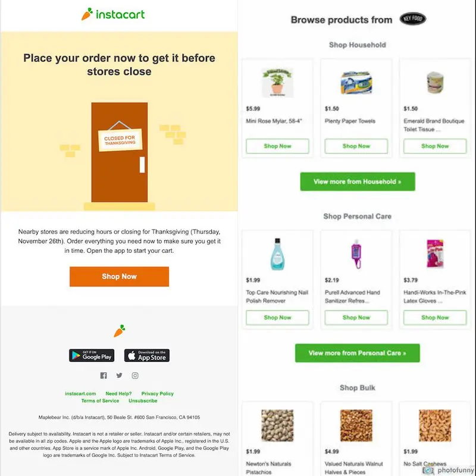476x476 pixels.
Task: Shop Now for Handi-Works In-The-Pink gloves
Action: [x=434, y=317]
